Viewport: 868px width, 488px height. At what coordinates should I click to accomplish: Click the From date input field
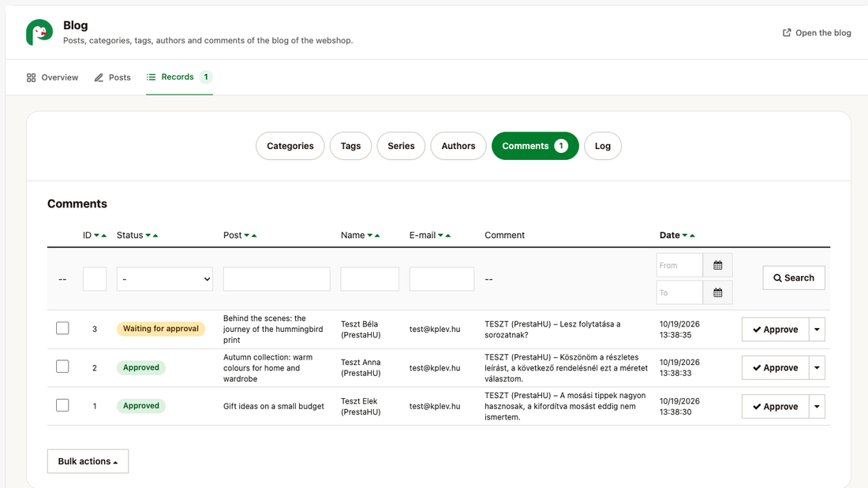click(679, 266)
